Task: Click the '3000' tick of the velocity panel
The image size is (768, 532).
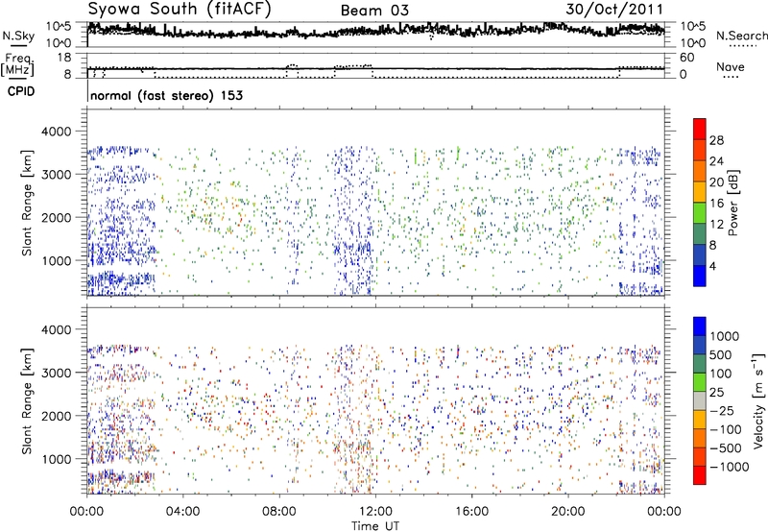Action: pos(57,373)
